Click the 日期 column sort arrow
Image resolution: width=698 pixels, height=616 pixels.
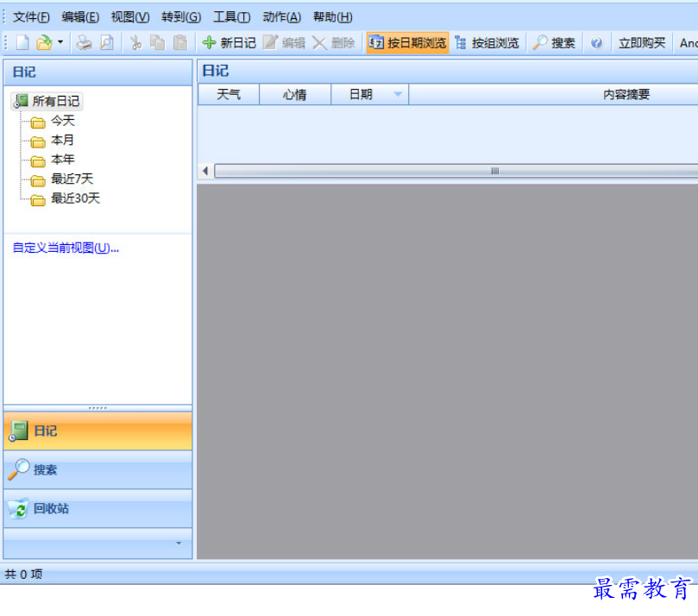[x=398, y=94]
